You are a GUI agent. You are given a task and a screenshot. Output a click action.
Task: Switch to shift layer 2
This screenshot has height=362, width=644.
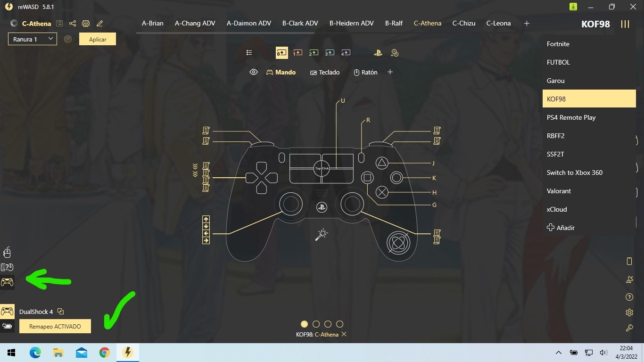314,53
